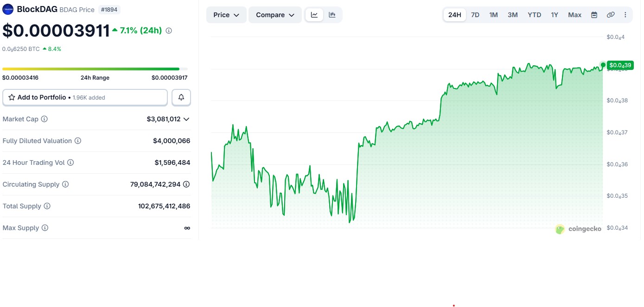The width and height of the screenshot is (644, 307).
Task: Click info icon beside Market Cap
Action: (x=45, y=119)
